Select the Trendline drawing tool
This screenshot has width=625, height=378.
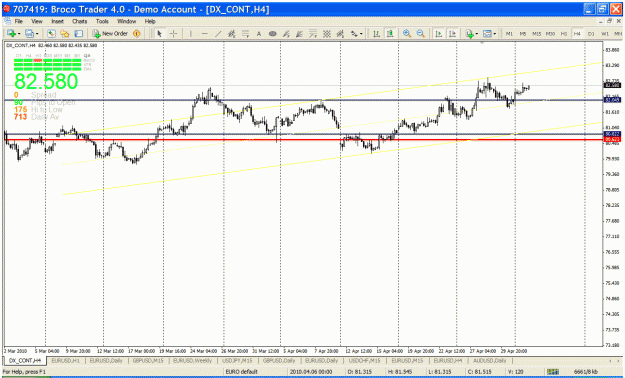[x=218, y=34]
